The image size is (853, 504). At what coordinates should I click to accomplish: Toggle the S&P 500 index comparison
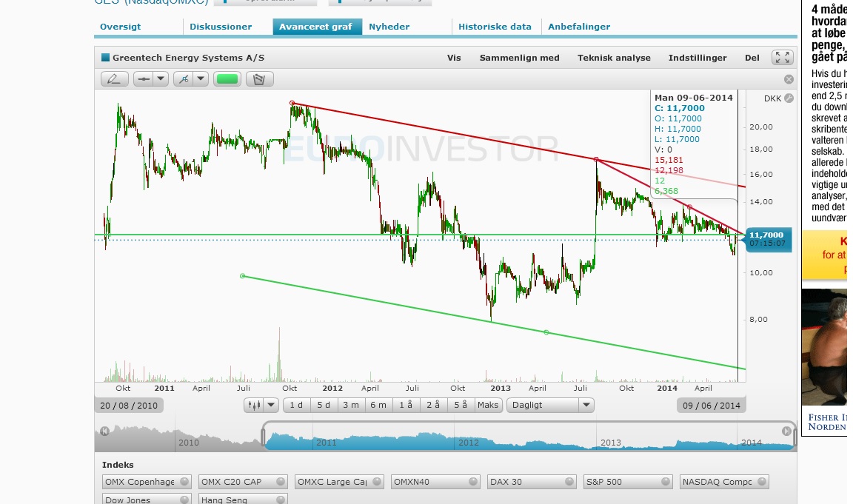[629, 482]
